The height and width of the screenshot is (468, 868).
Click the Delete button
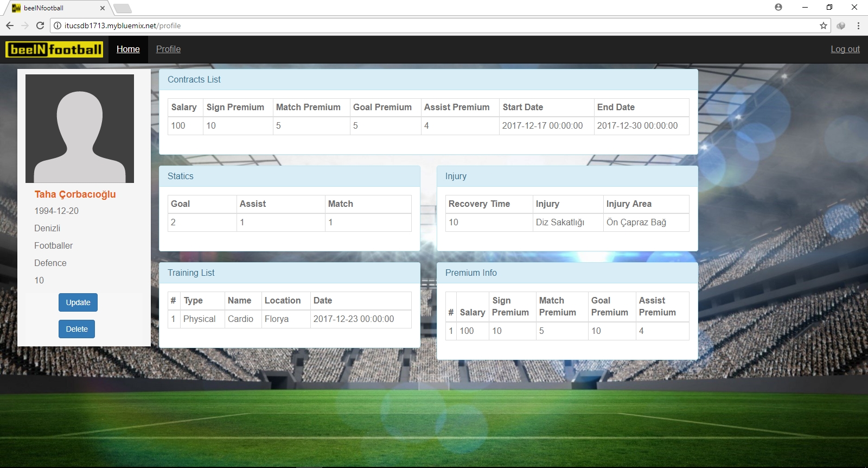[76, 329]
